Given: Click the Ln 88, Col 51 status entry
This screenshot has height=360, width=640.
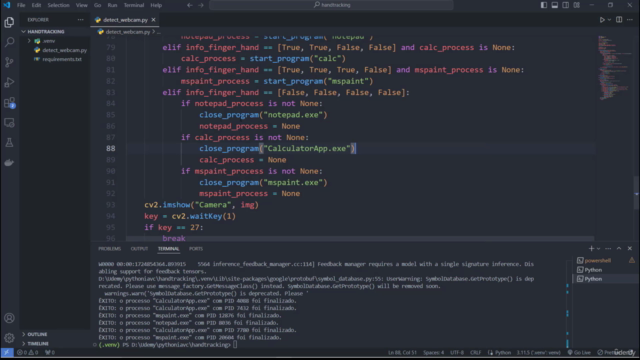Looking at the screenshot, I should [402, 352].
